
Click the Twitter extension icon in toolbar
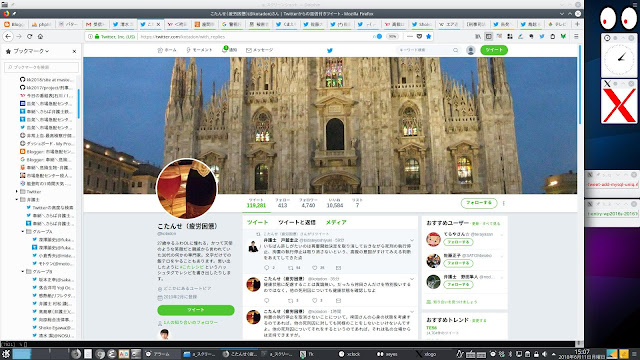[542, 36]
